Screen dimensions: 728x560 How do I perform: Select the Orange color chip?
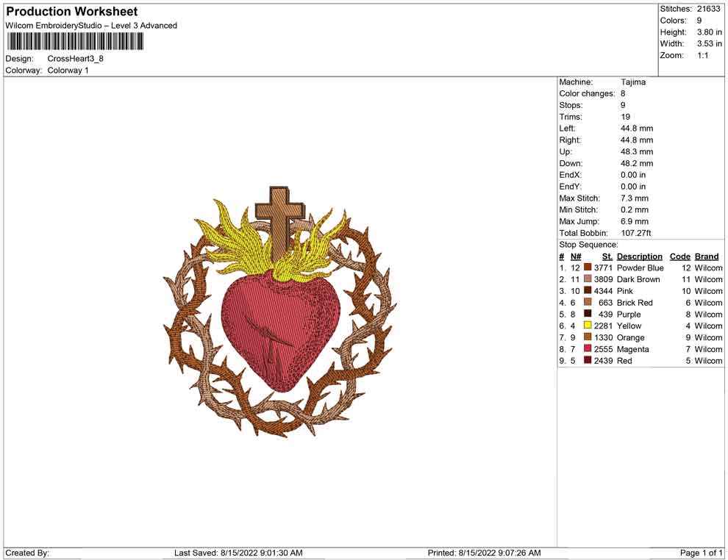(x=586, y=337)
